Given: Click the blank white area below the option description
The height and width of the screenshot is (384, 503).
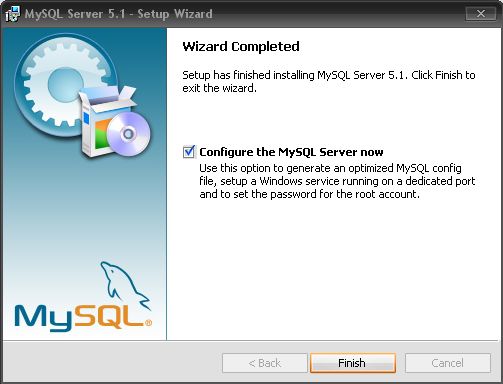Looking at the screenshot, I should (x=332, y=270).
